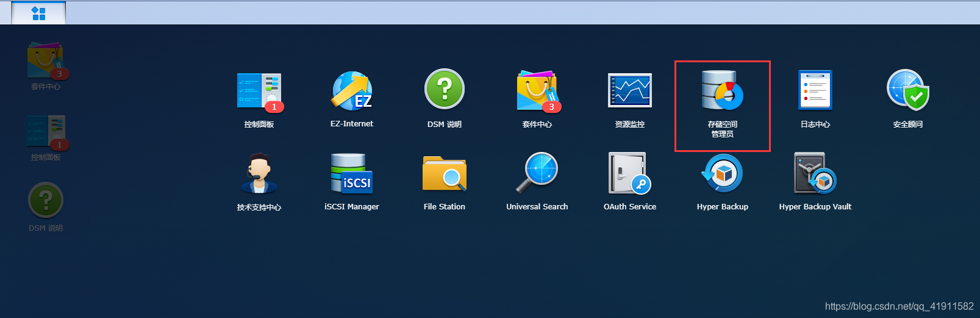Open File Station
Viewport: 980px width, 318px height.
click(445, 173)
